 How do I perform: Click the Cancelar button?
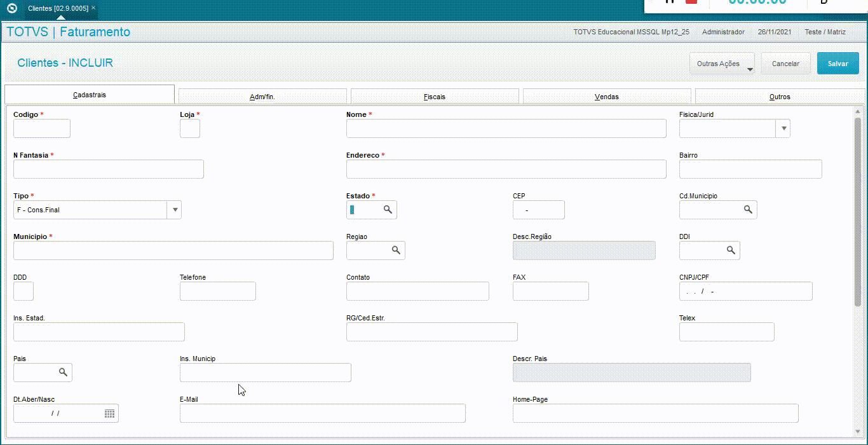786,64
